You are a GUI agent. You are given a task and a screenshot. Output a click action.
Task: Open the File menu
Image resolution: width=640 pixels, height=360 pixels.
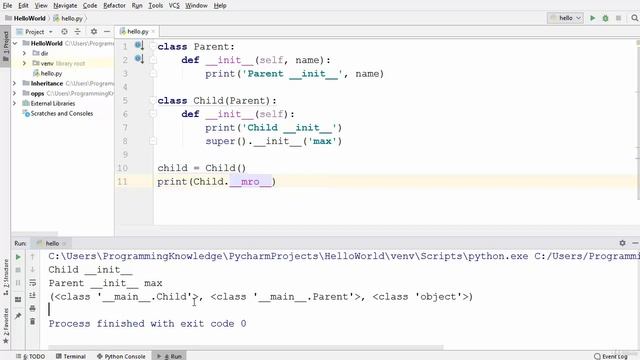click(x=7, y=6)
